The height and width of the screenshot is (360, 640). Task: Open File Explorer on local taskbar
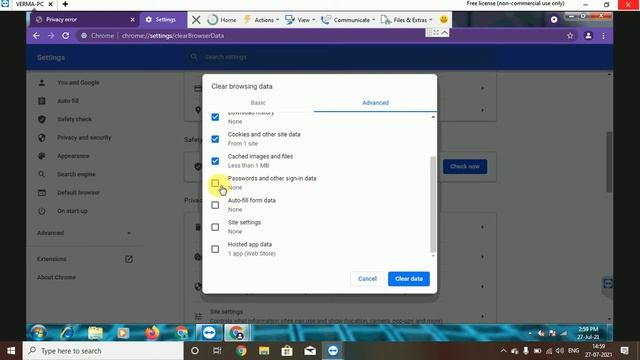tap(264, 351)
